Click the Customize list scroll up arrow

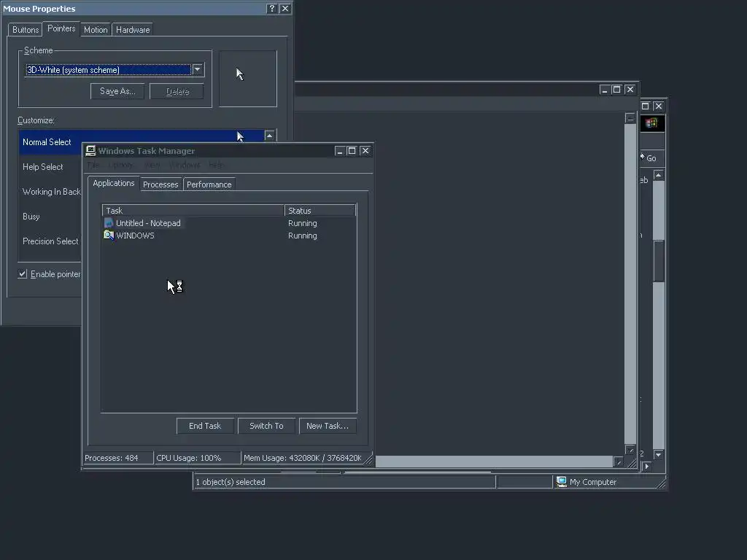[x=269, y=136]
